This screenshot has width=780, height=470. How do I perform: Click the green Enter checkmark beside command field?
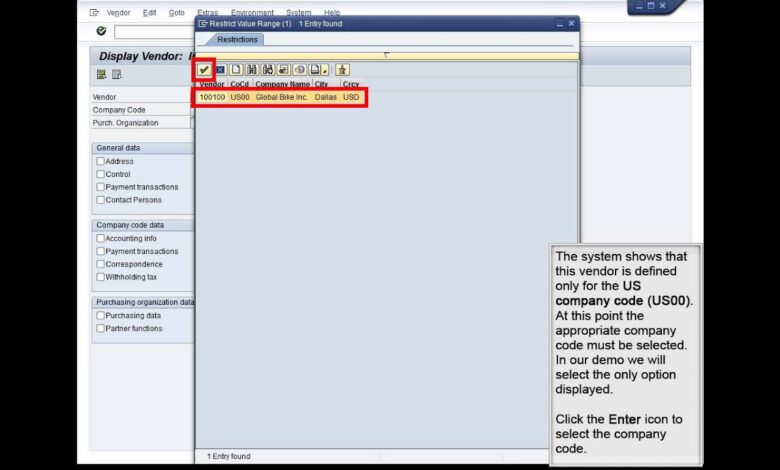pos(101,31)
